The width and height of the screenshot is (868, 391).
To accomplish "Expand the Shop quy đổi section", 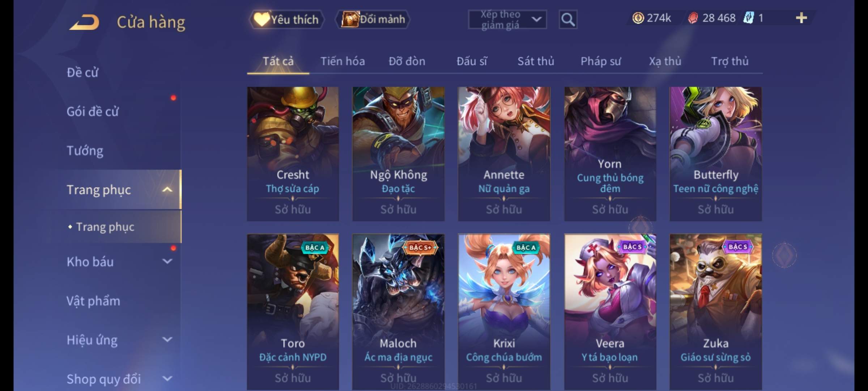I will point(167,378).
